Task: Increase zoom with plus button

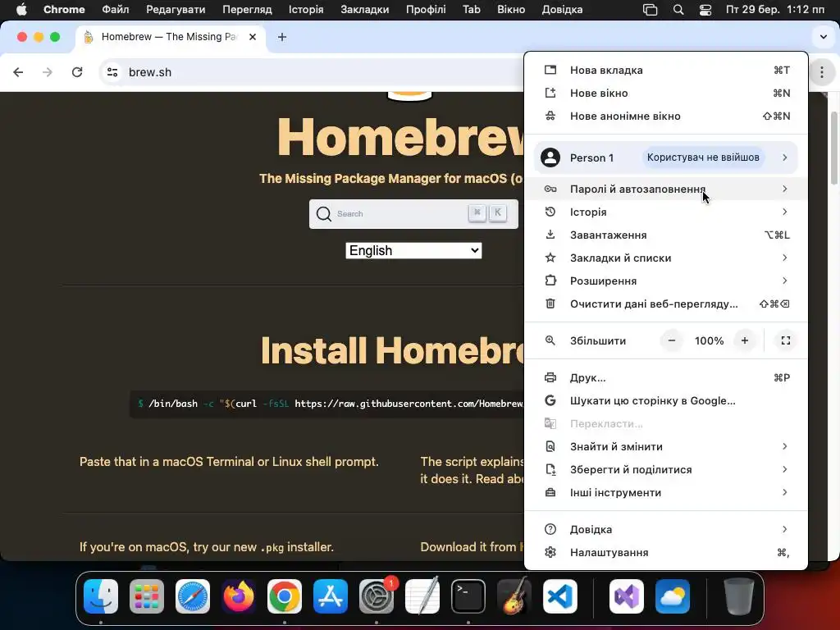Action: pos(745,340)
